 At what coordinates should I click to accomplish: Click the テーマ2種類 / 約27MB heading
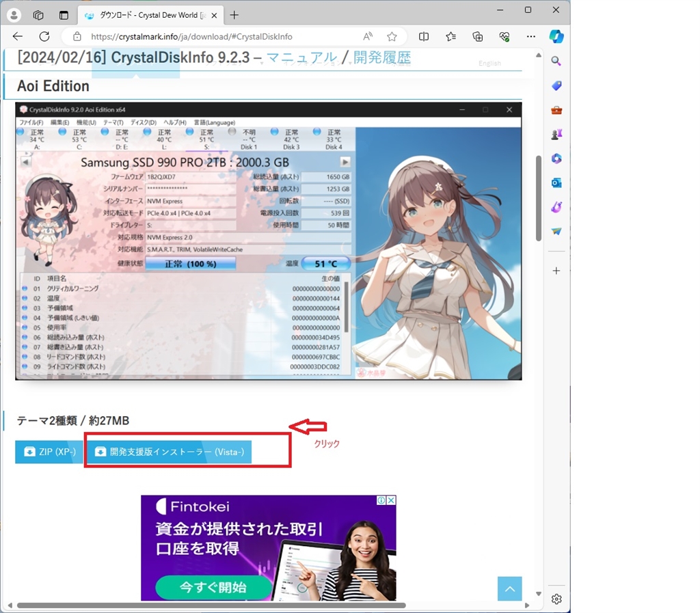point(72,421)
